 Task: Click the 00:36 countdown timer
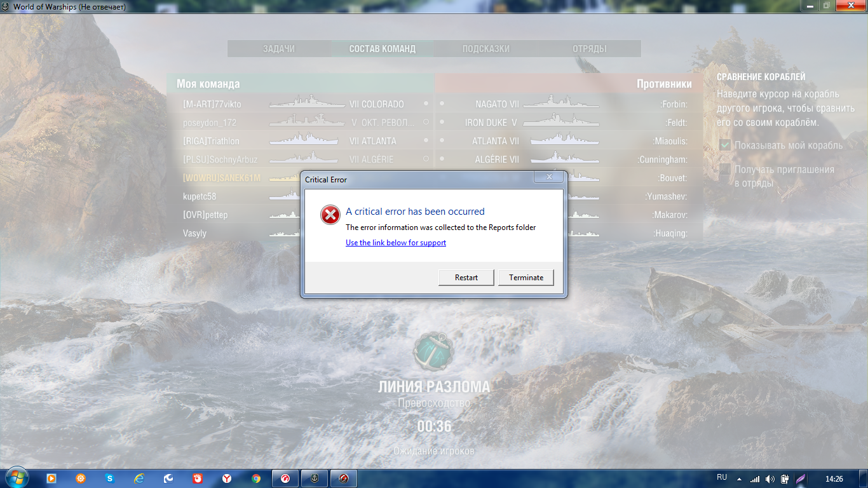(434, 426)
